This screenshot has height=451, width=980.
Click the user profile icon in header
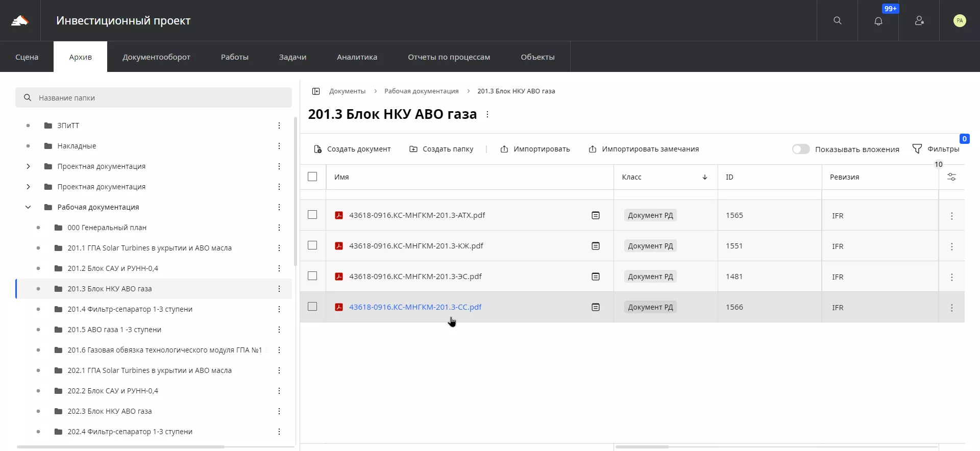(x=919, y=20)
